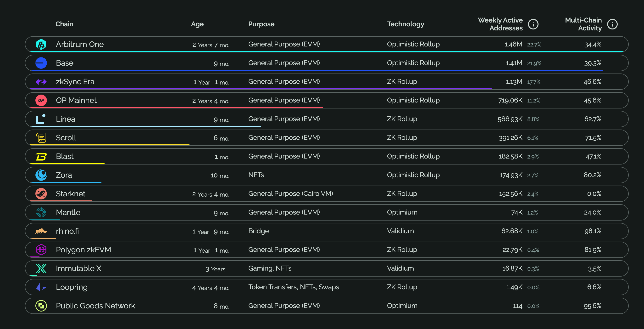This screenshot has height=329, width=644.
Task: Click the Immutable X logo icon
Action: (x=41, y=268)
